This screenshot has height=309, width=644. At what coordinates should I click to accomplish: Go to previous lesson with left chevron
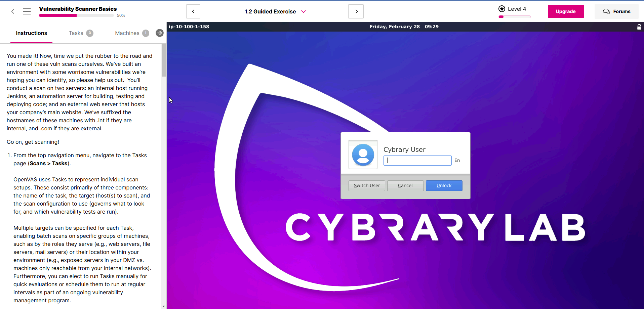[193, 11]
